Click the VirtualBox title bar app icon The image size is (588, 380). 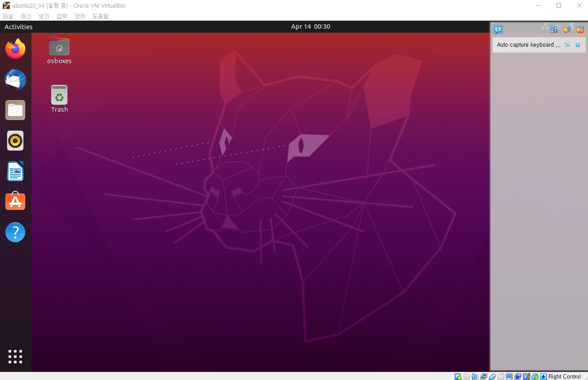(6, 5)
